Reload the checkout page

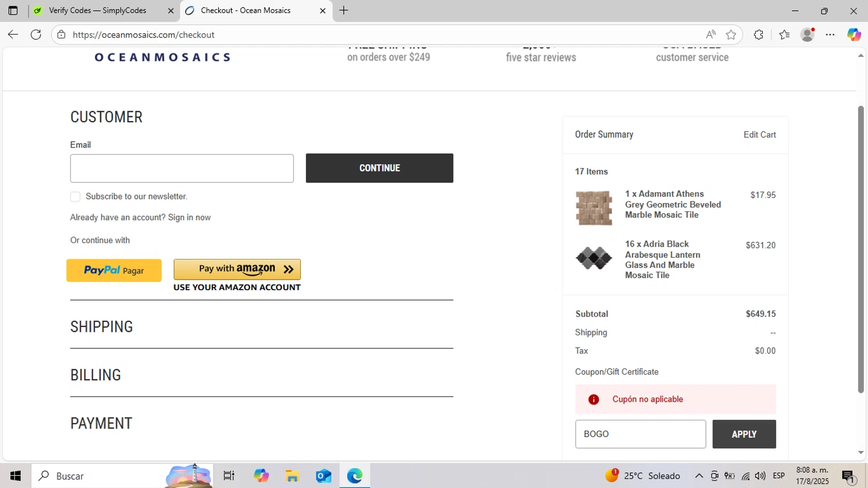coord(36,35)
